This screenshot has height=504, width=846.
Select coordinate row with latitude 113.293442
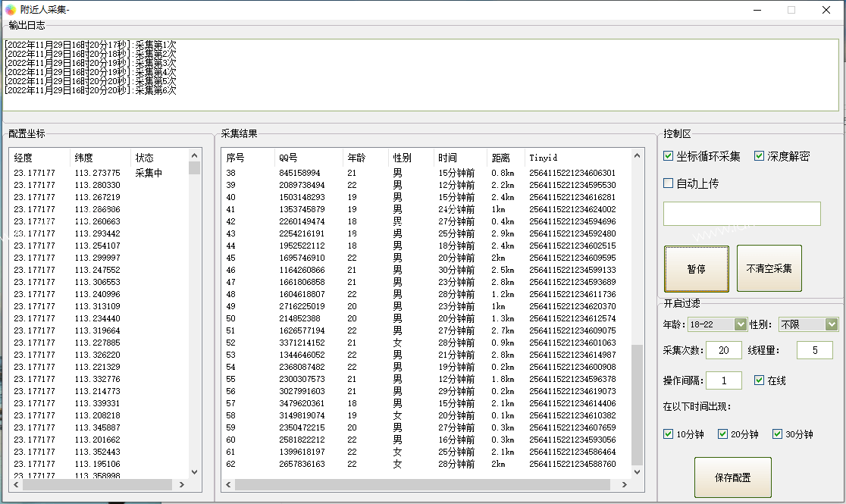point(99,233)
